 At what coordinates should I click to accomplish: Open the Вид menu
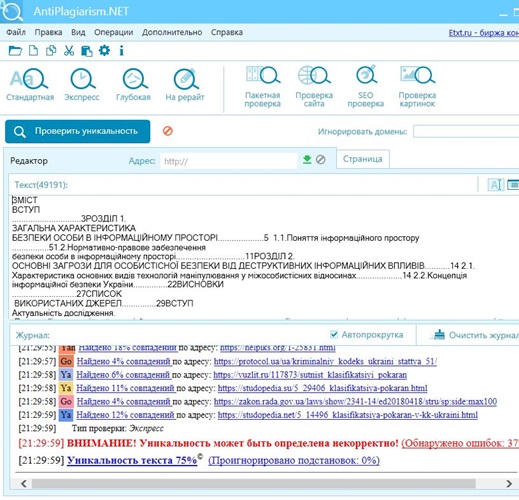tap(78, 32)
